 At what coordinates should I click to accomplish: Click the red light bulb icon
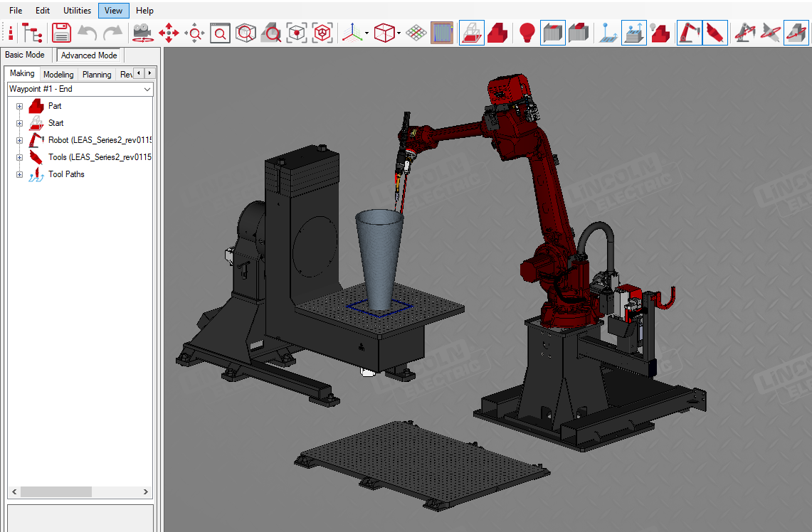tap(527, 33)
